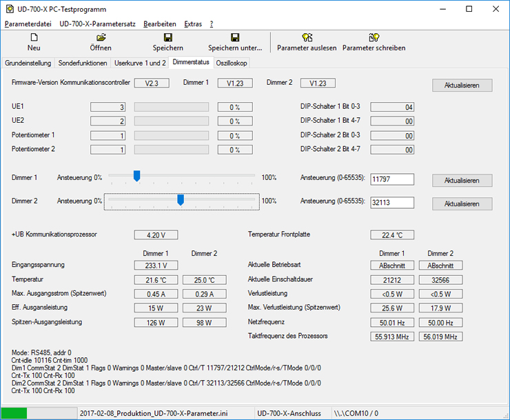Open the Userkurve 1 und 2 tab

140,63
